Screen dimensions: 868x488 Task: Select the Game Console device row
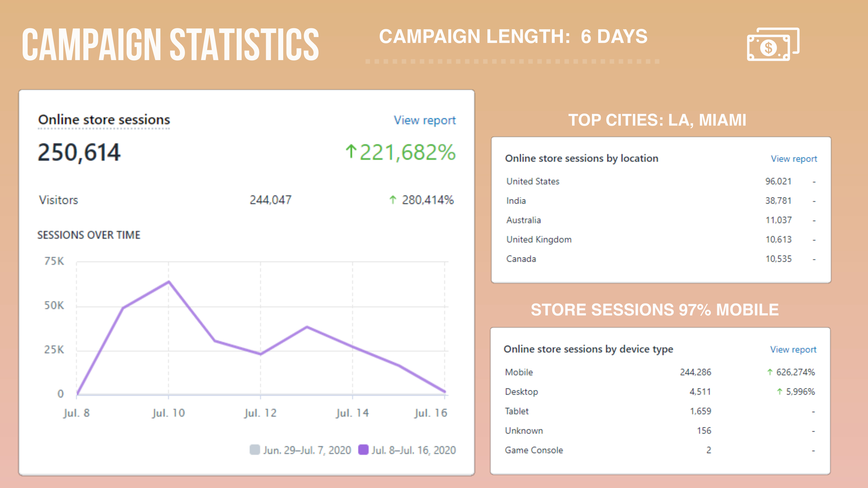pos(660,450)
